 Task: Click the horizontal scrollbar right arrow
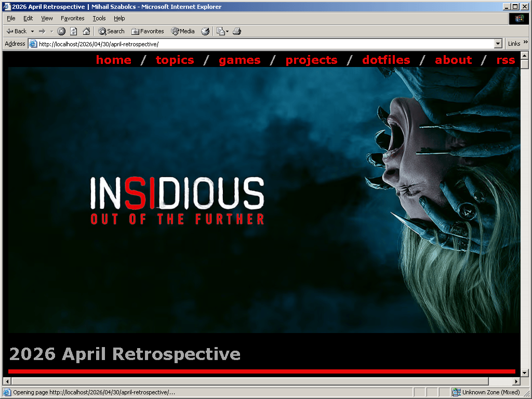point(516,381)
